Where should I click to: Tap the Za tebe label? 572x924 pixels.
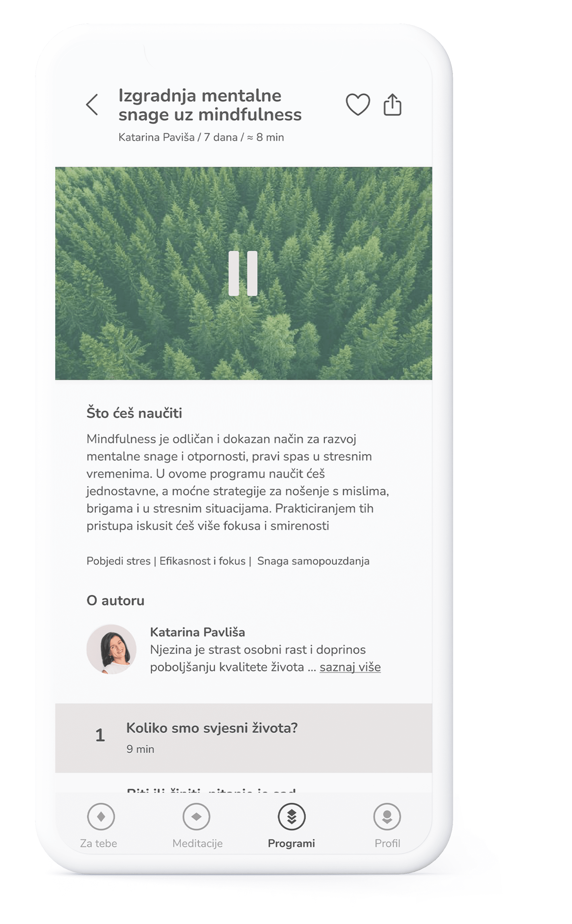(x=98, y=843)
